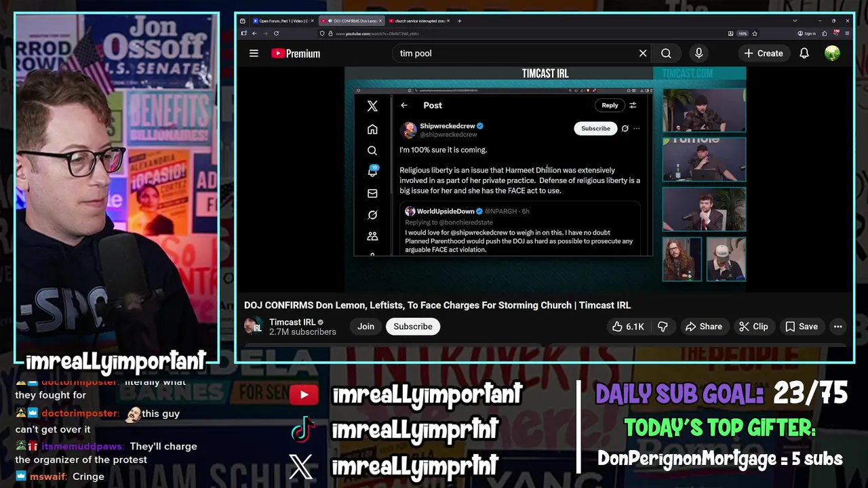Open the browser application hamburger menu
Image resolution: width=868 pixels, height=488 pixels.
pos(847,33)
